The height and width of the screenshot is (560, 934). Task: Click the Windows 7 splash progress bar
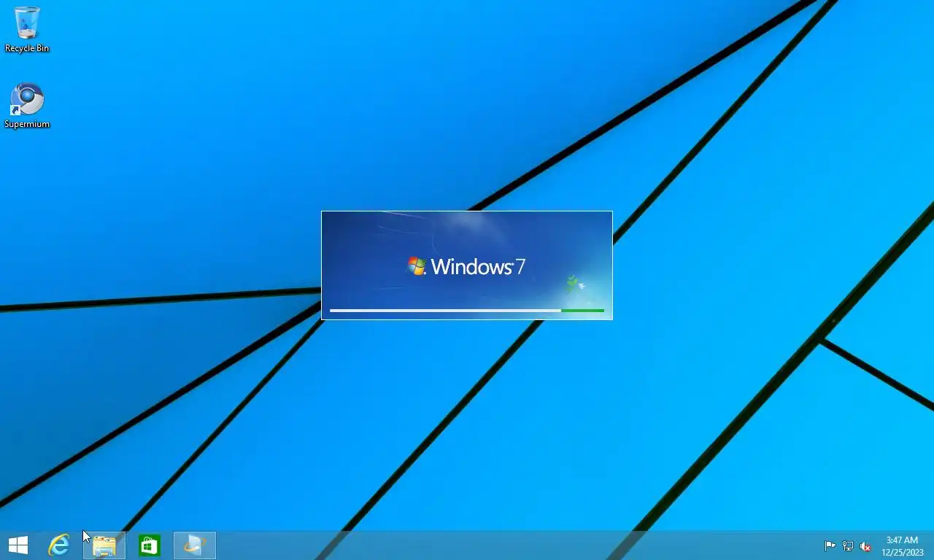(x=467, y=311)
